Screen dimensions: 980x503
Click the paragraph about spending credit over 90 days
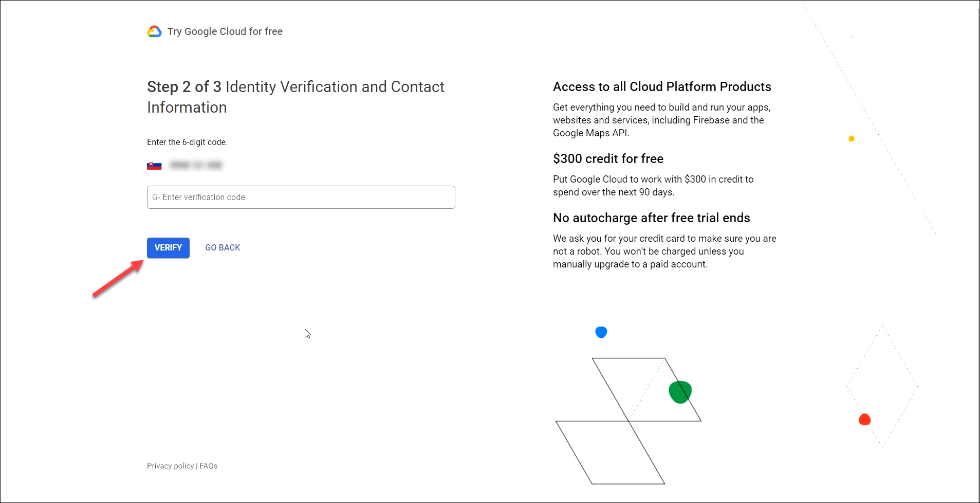(x=653, y=186)
